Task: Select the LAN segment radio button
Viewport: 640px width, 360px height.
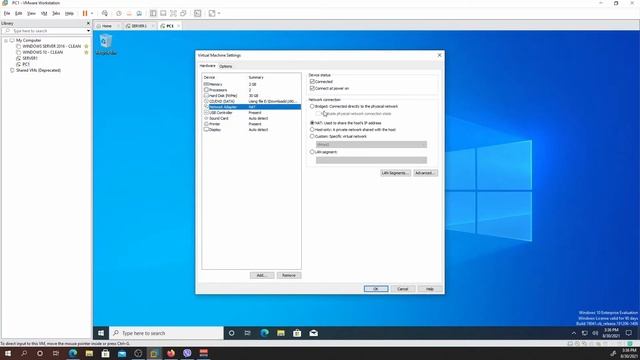Action: (312, 152)
